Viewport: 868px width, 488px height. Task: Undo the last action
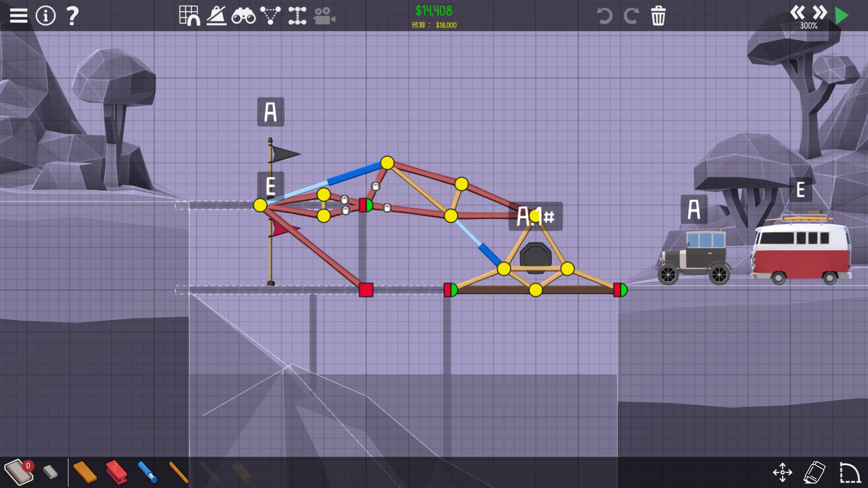604,16
